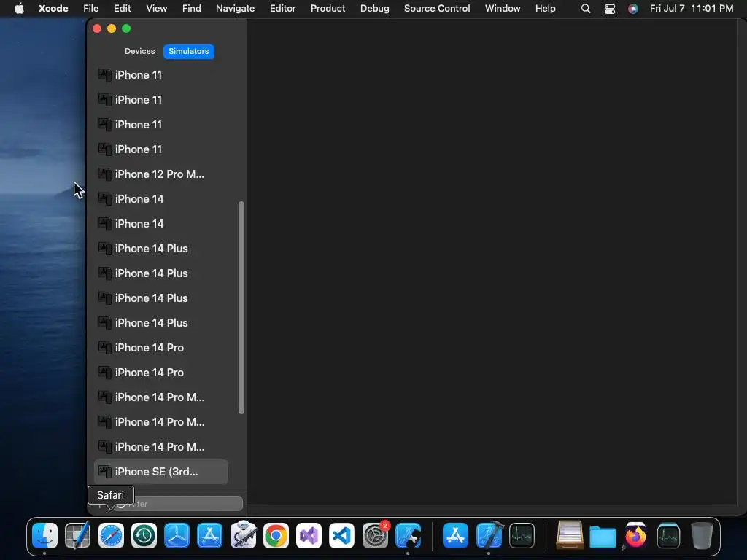
Task: Launch Automator robot icon in Dock
Action: (x=243, y=534)
